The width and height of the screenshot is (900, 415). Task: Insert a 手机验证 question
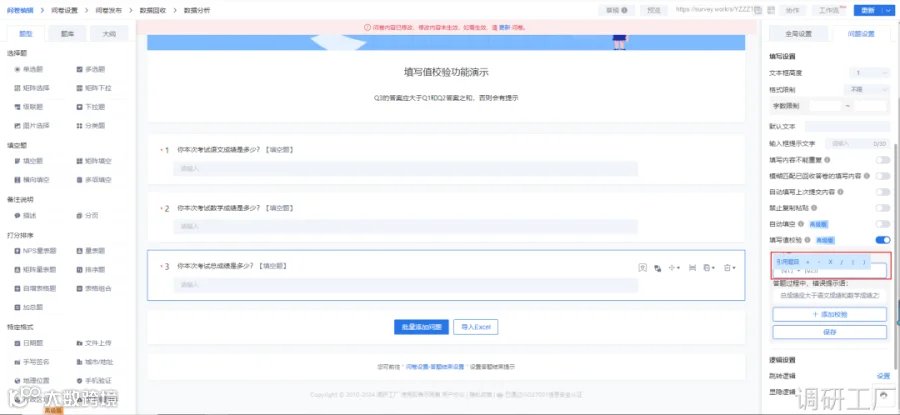pyautogui.click(x=94, y=380)
